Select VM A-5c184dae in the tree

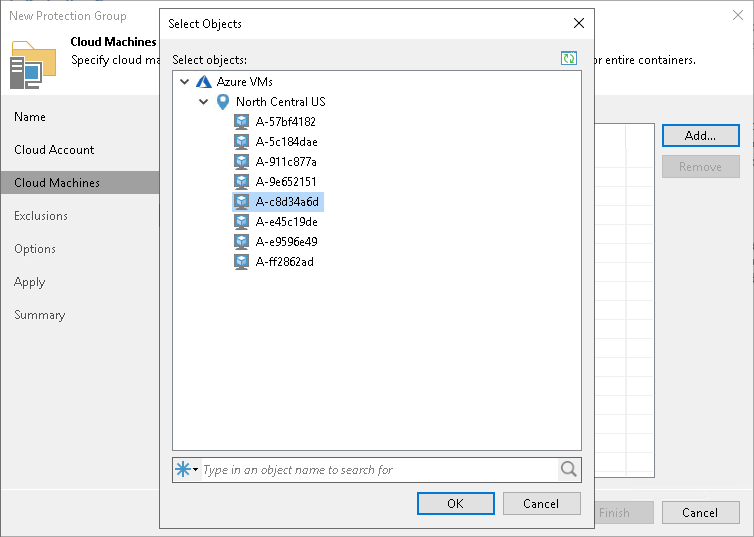coord(287,142)
